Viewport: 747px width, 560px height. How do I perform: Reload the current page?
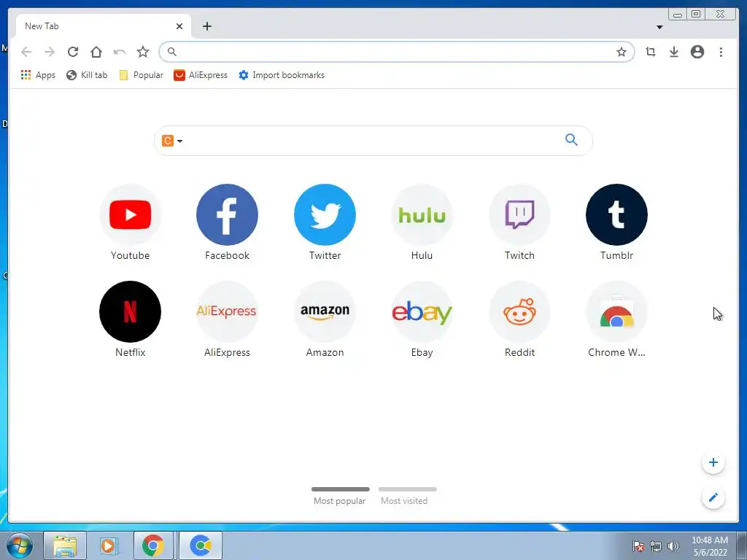point(73,52)
